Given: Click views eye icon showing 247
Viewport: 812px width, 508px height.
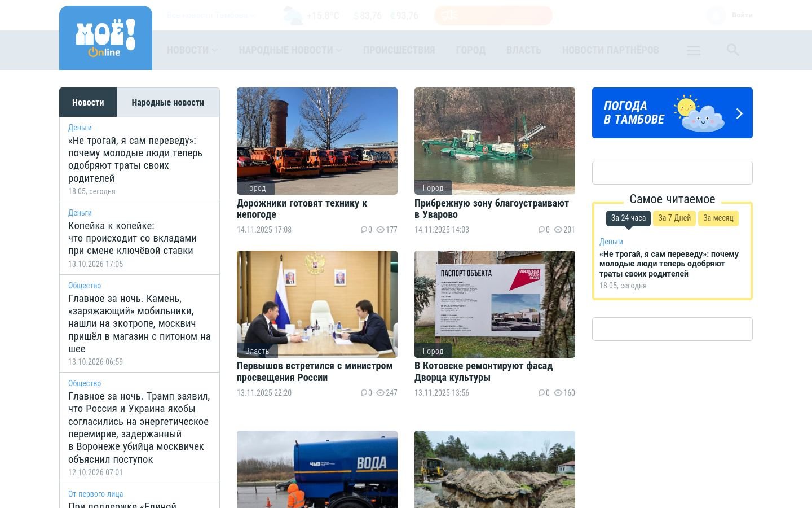Looking at the screenshot, I should pos(380,393).
